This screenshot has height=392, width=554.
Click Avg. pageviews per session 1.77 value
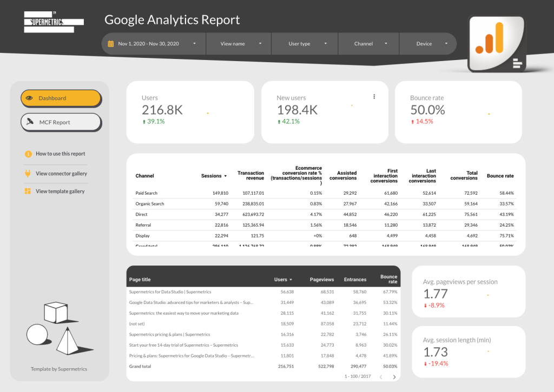click(436, 294)
